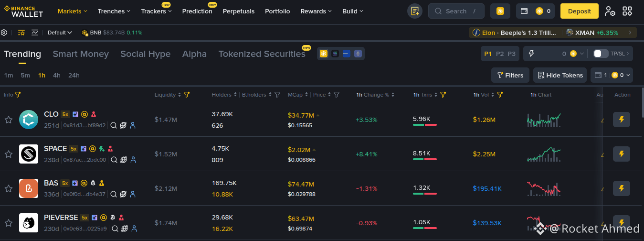Image resolution: width=644 pixels, height=241 pixels.
Task: Open the AI notes icon beside Search
Action: [415, 11]
